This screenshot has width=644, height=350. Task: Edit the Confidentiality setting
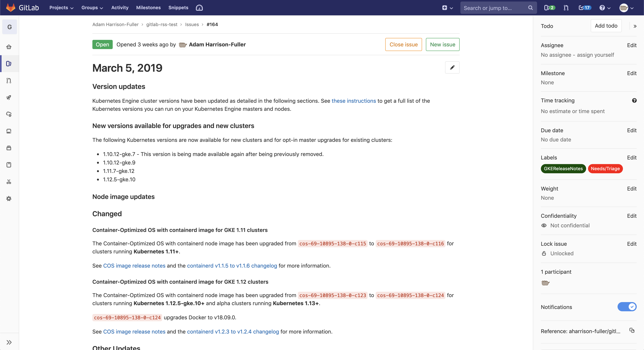[632, 216]
